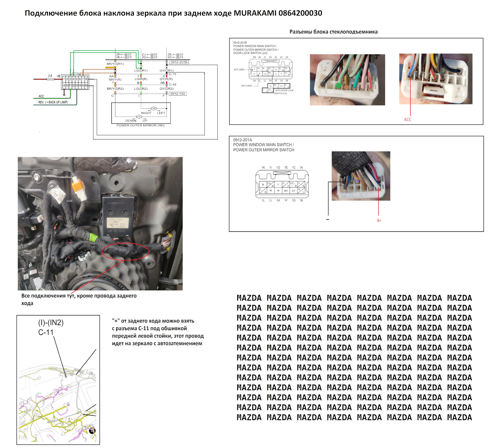500x448 pixels.
Task: Open the C-11 harness location diagram
Action: [58, 380]
